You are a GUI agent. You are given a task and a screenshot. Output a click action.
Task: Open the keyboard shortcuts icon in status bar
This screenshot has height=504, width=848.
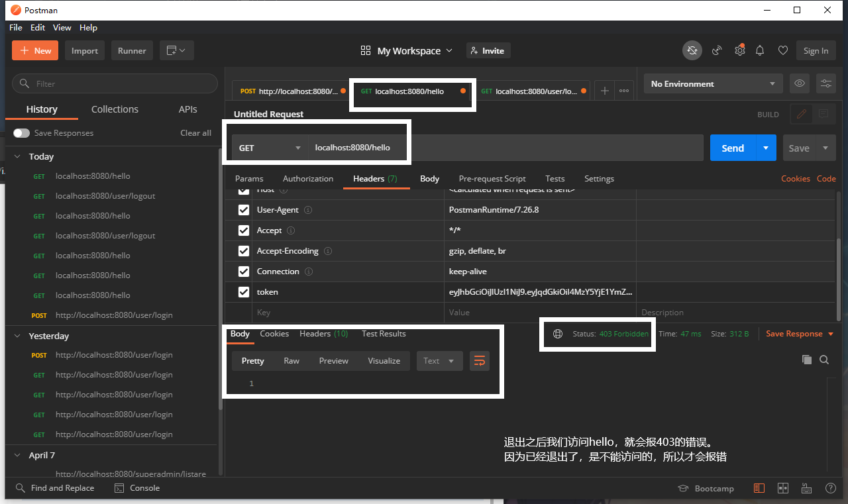click(x=806, y=488)
